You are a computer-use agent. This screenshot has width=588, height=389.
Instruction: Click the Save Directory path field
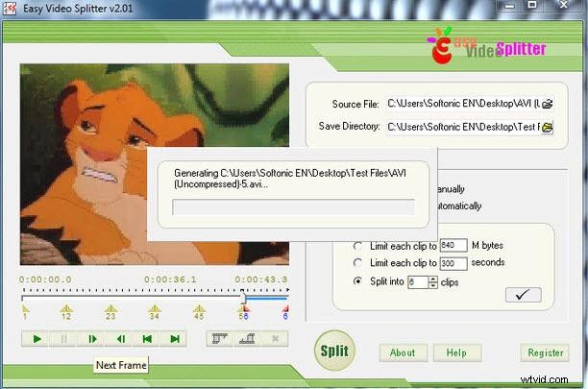point(464,128)
